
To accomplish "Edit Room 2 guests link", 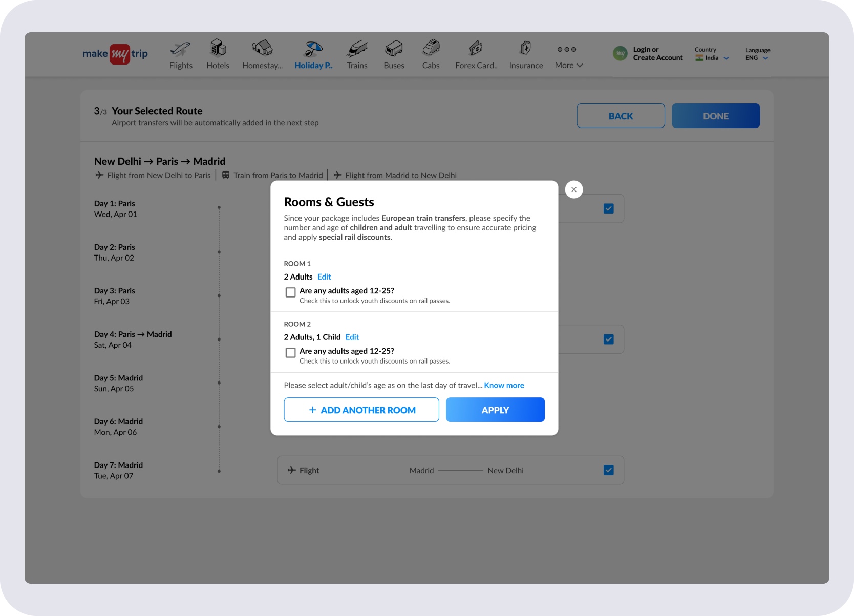I will pyautogui.click(x=352, y=337).
